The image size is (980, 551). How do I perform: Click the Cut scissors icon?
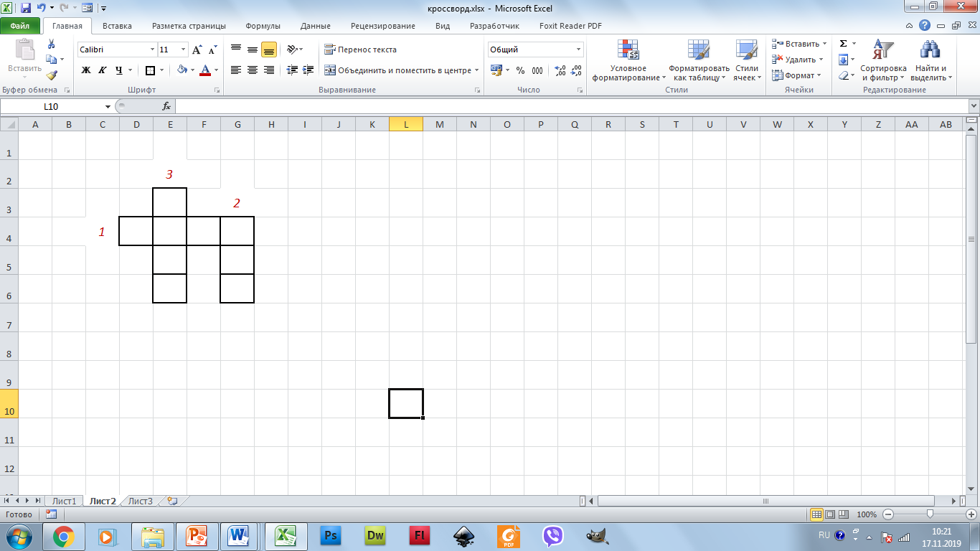(x=52, y=44)
